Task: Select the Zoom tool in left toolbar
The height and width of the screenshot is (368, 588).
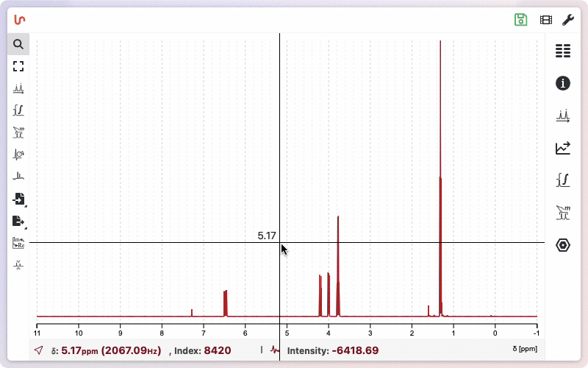Action: point(18,44)
